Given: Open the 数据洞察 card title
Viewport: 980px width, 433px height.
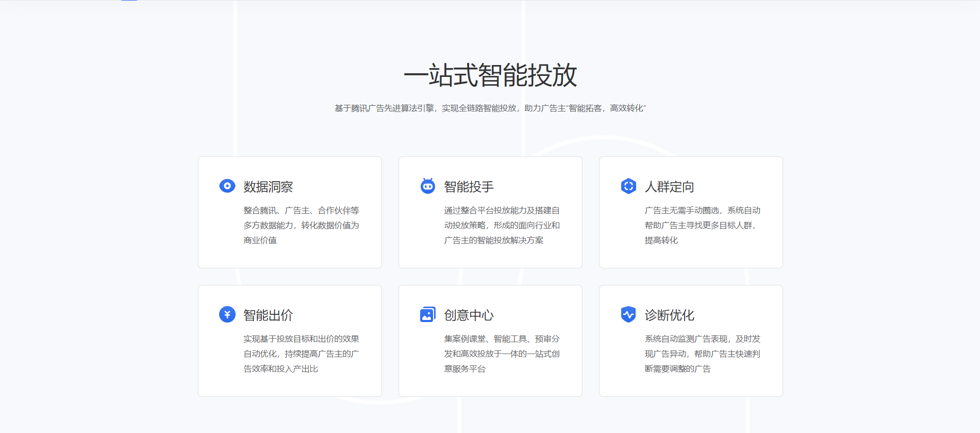Looking at the screenshot, I should tap(268, 187).
